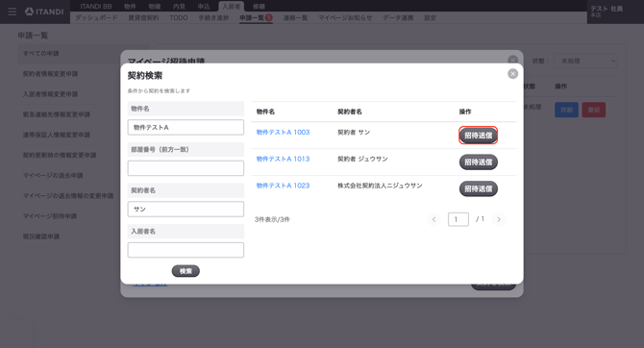This screenshot has width=644, height=348.
Task: Switch to ITANDI BB tab
Action: (x=96, y=6)
